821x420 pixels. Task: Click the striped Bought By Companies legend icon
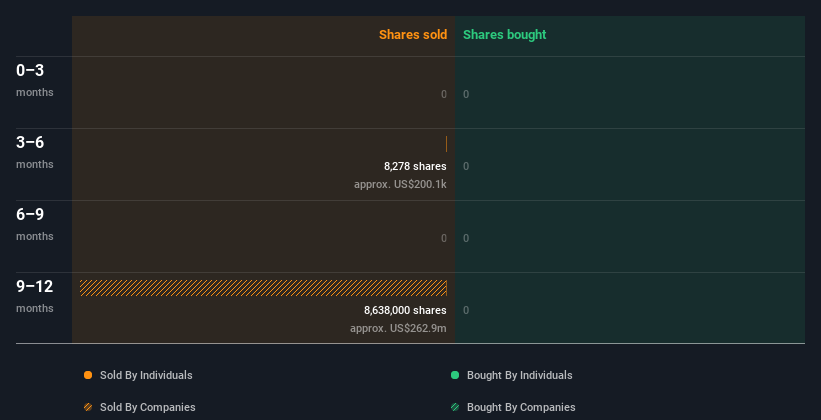[x=455, y=407]
